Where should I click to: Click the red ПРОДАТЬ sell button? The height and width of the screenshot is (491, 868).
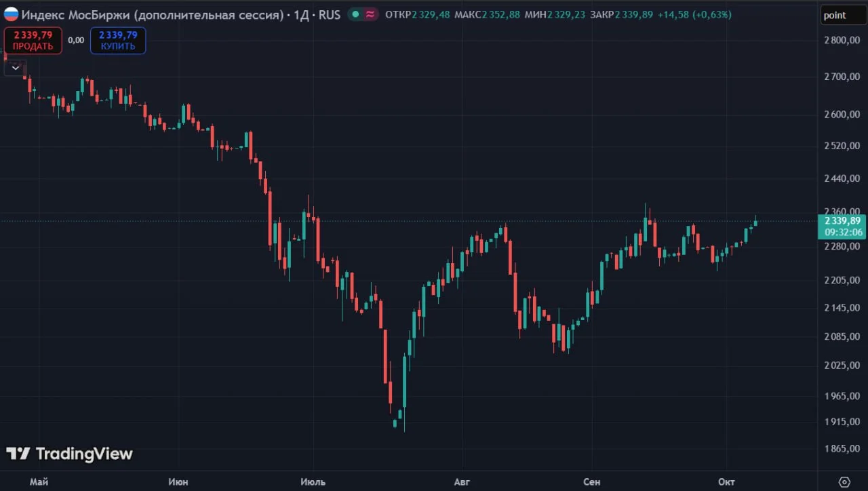coord(33,41)
